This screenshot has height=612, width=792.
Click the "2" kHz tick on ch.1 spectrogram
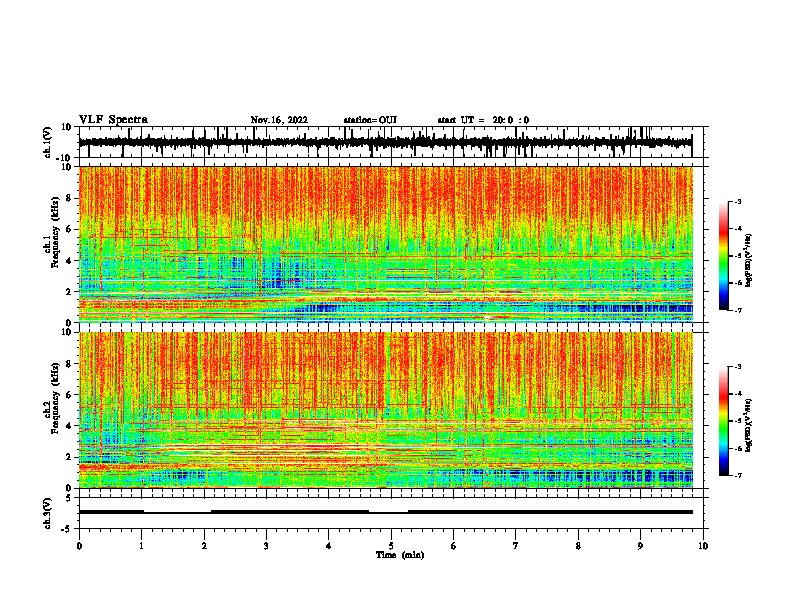[x=69, y=292]
